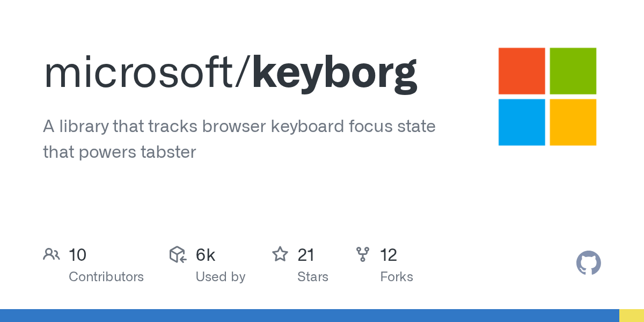Click the yellow square of Microsoft logo
The height and width of the screenshot is (322, 644).
pyautogui.click(x=573, y=122)
